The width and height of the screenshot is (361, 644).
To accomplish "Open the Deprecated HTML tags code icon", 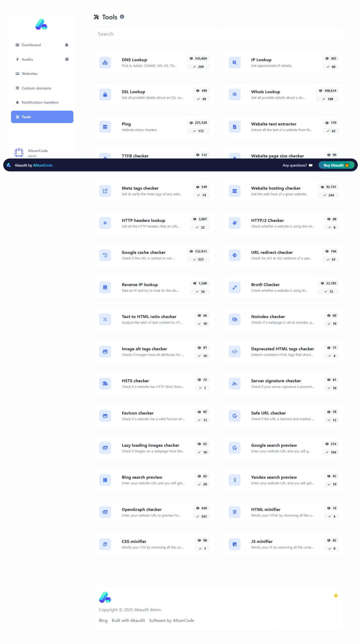I will click(234, 352).
